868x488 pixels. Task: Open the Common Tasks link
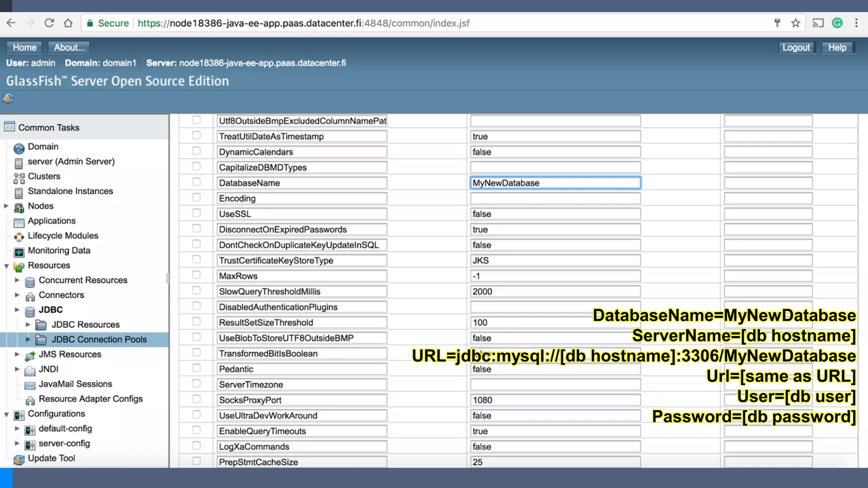[49, 128]
